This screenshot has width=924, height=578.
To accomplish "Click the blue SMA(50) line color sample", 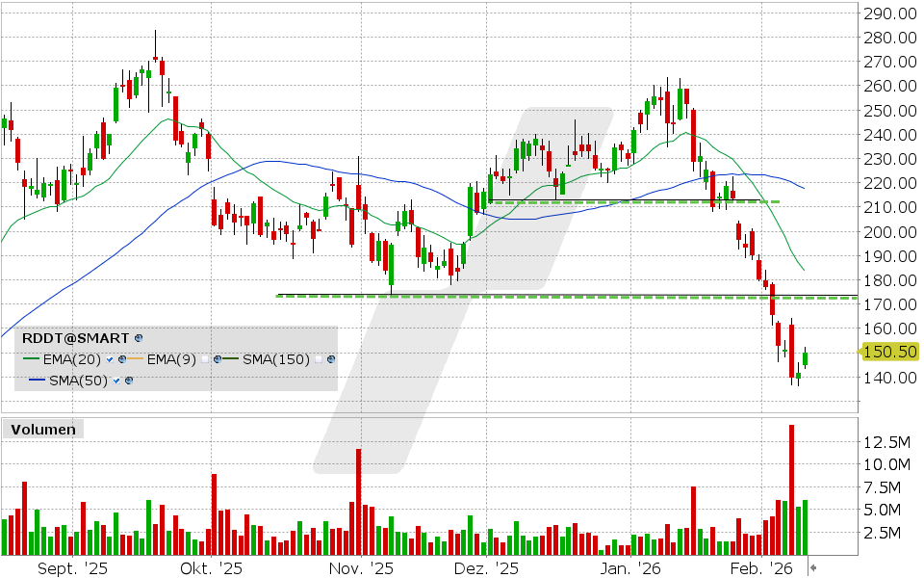I will pos(35,380).
